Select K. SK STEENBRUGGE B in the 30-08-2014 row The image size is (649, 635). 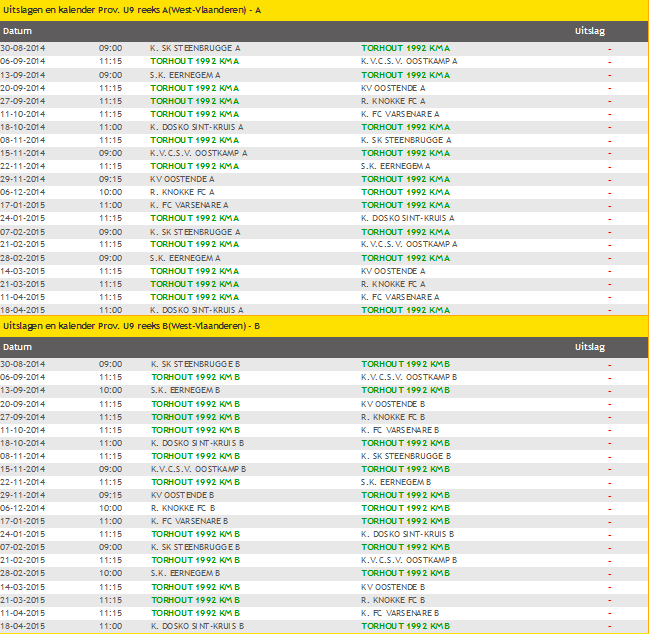(x=195, y=364)
